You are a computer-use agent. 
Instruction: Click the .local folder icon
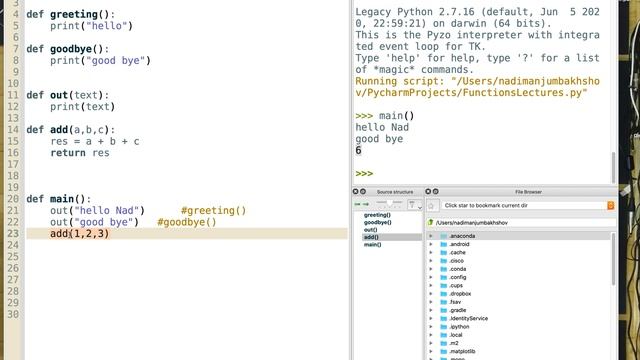(444, 335)
